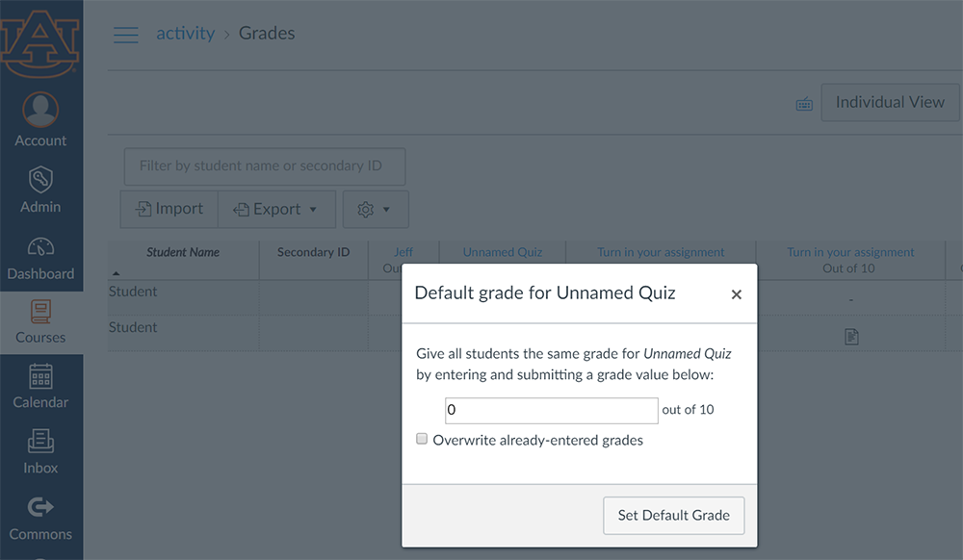Focus the default grade value field

point(552,410)
